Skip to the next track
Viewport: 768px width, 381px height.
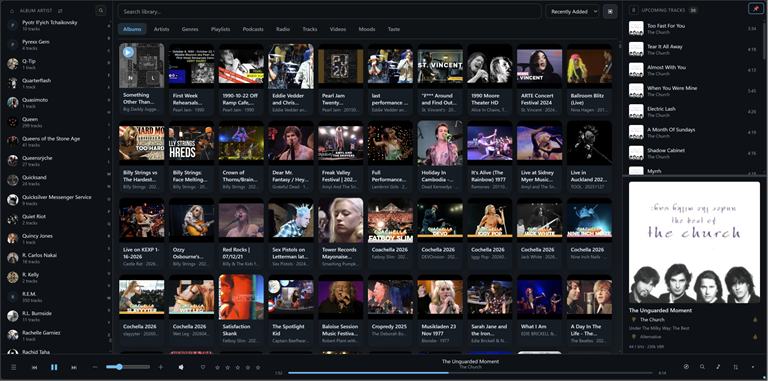[x=74, y=367]
